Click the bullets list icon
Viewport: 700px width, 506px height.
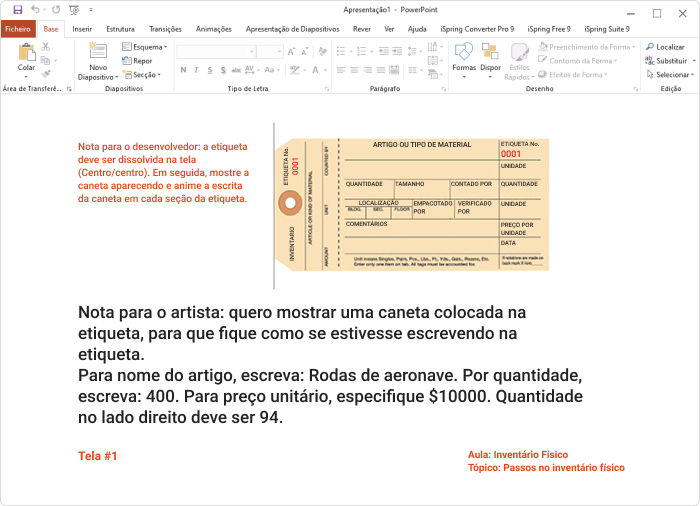(x=341, y=52)
